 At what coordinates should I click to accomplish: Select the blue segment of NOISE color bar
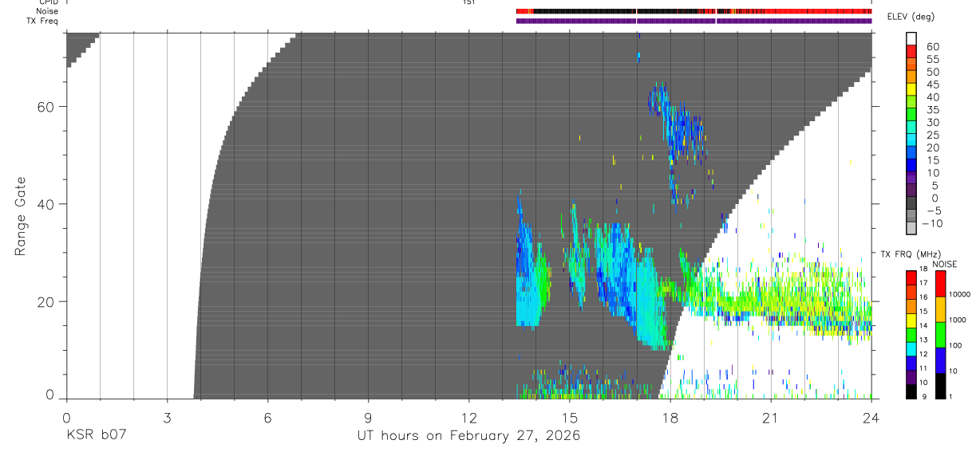tap(941, 360)
